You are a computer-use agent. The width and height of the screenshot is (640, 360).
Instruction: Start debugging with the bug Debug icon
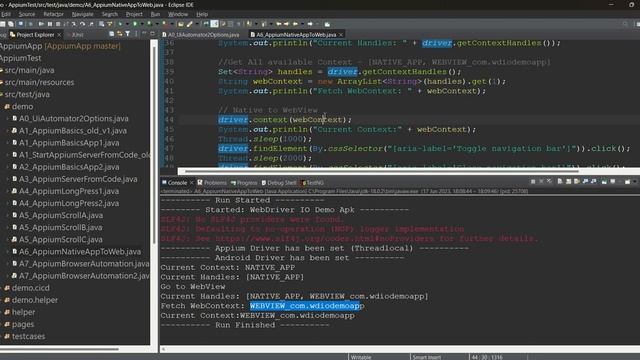tap(120, 24)
